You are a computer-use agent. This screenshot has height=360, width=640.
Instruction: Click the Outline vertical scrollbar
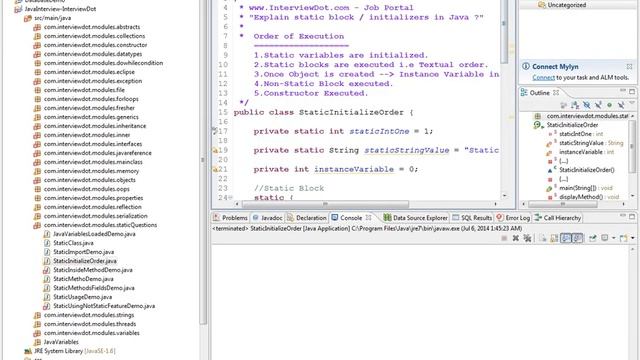(632, 146)
